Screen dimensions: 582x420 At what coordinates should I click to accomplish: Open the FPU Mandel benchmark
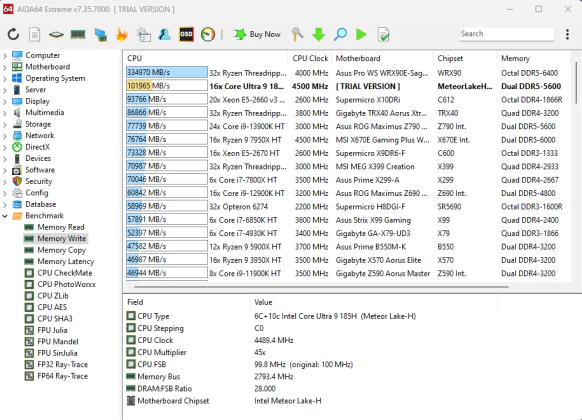[58, 342]
